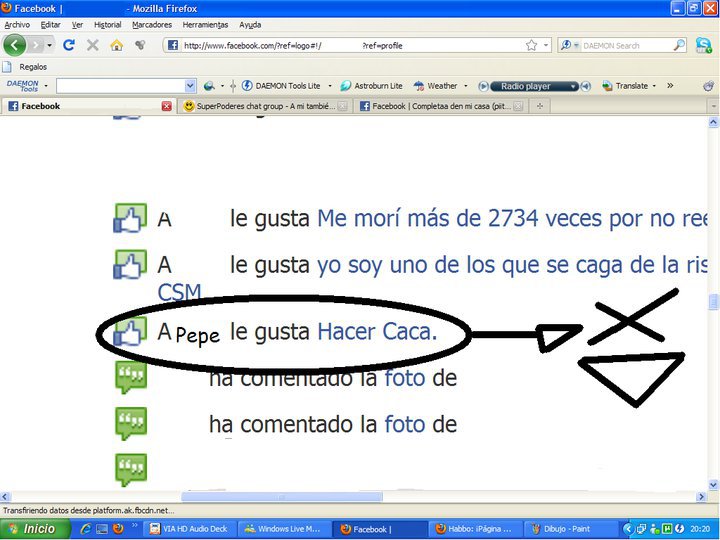Click the Weather toolbar button

tap(435, 86)
